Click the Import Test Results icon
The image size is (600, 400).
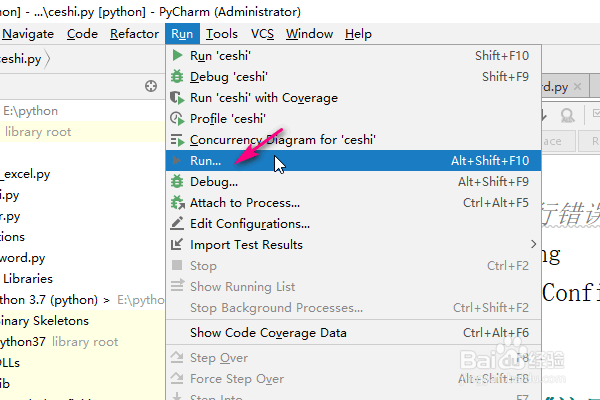tap(178, 245)
